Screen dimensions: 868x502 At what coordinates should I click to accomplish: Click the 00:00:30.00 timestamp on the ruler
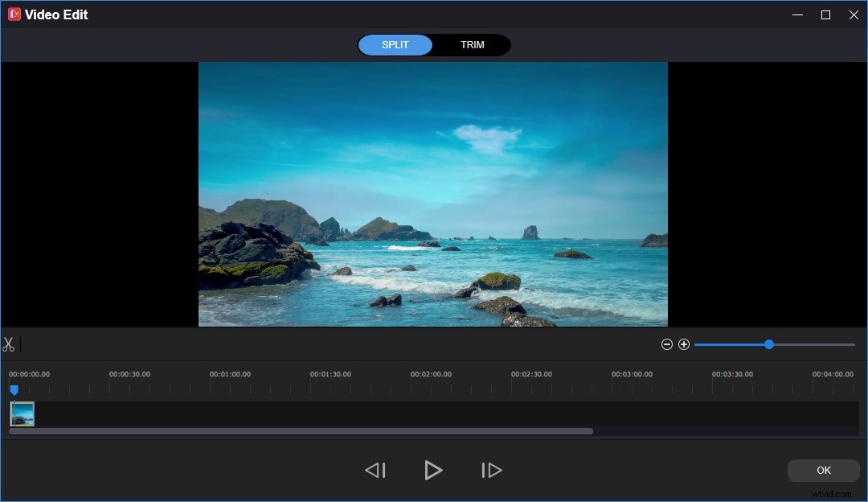[x=130, y=373]
